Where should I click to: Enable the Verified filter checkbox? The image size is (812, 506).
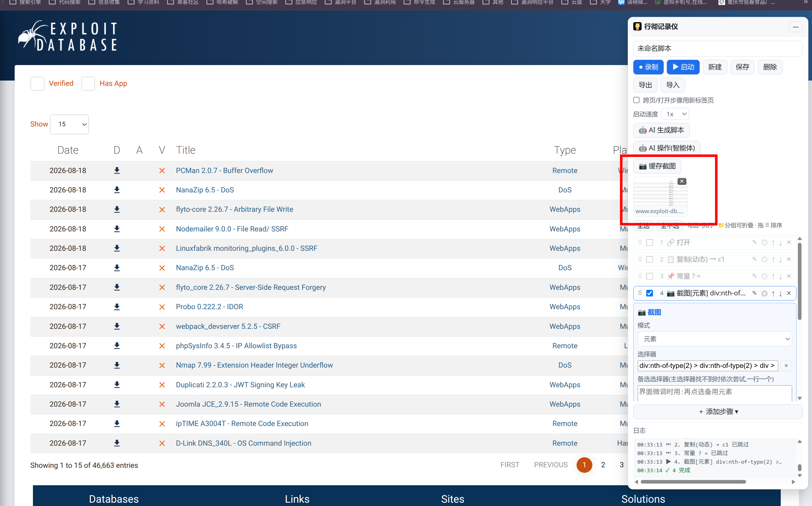pos(37,84)
